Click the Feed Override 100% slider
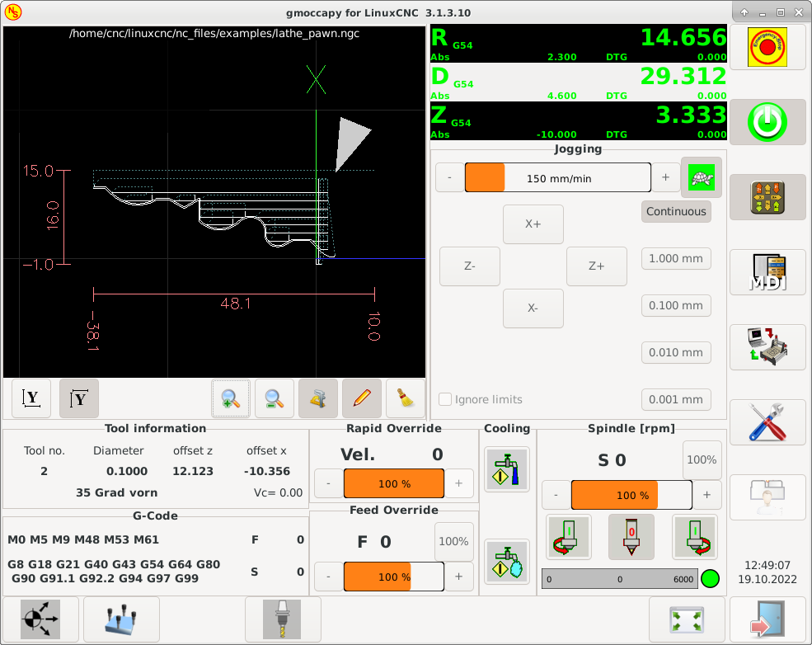The height and width of the screenshot is (645, 812). pos(393,577)
